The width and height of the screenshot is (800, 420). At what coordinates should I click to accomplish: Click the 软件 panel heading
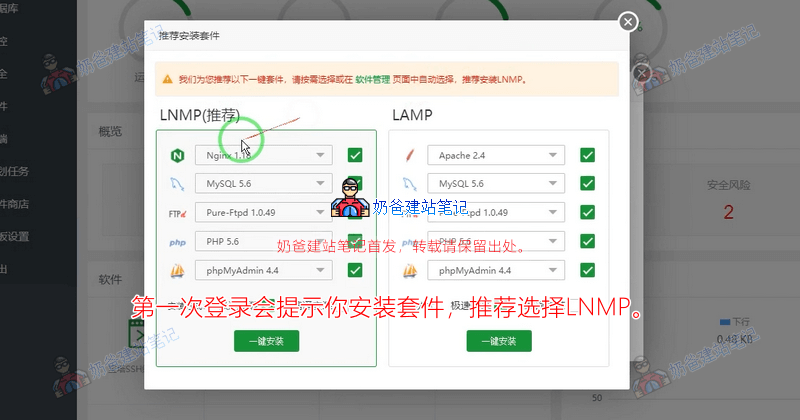[110, 280]
